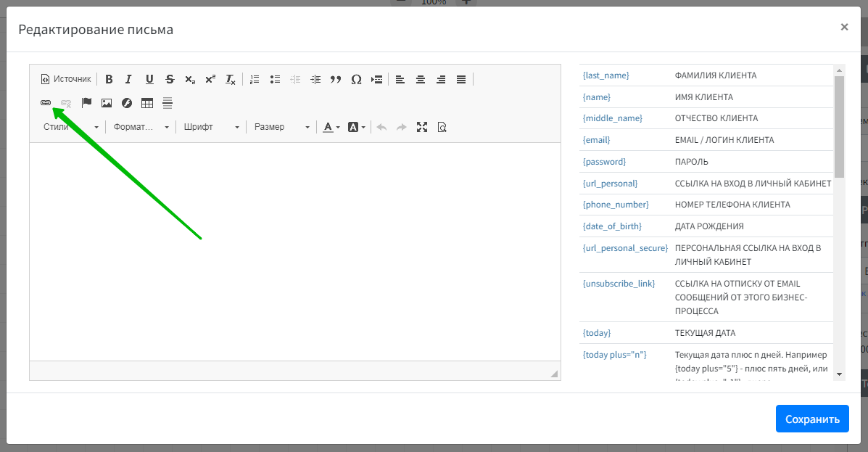Toggle bold formatting
Image resolution: width=868 pixels, height=452 pixels.
(x=109, y=79)
